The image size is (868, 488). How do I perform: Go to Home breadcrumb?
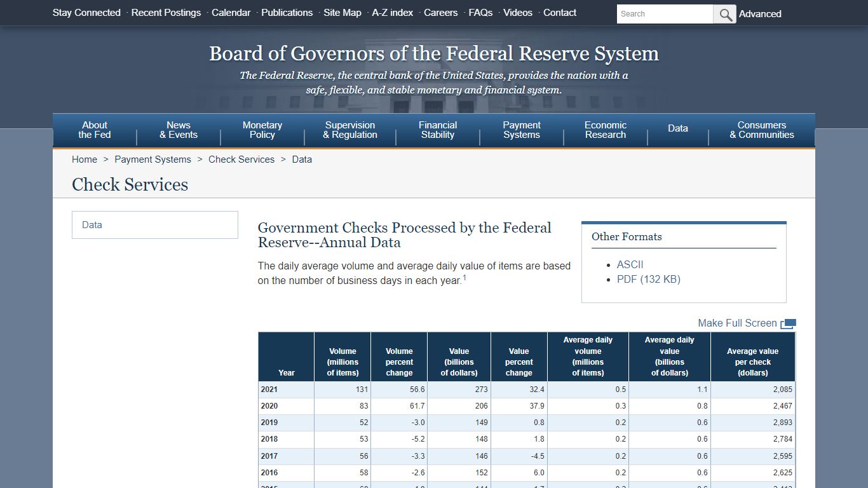tap(85, 159)
